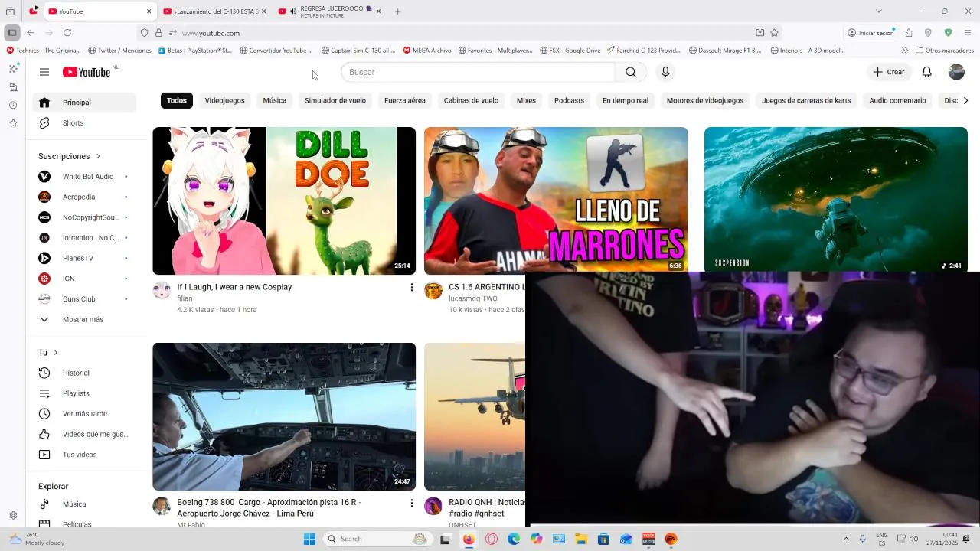Screen dimensions: 980x551
Task: Open more options for Boeing 738 video
Action: coord(411,504)
